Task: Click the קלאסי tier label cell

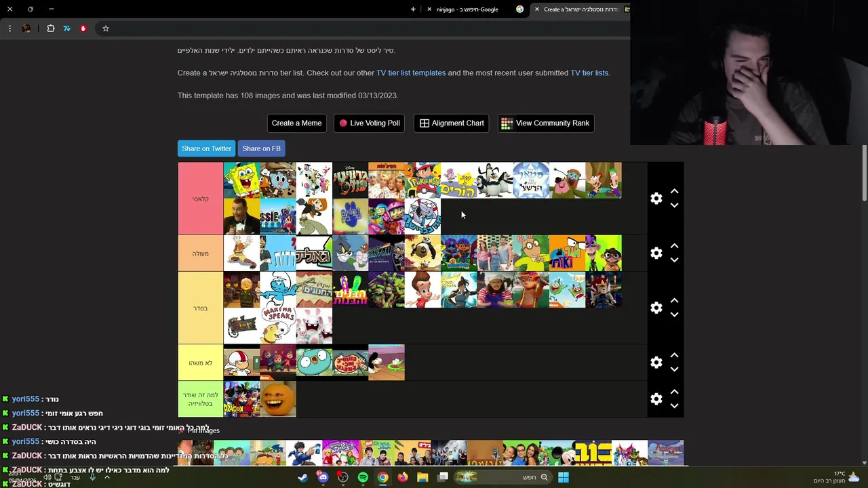Action: [201, 199]
